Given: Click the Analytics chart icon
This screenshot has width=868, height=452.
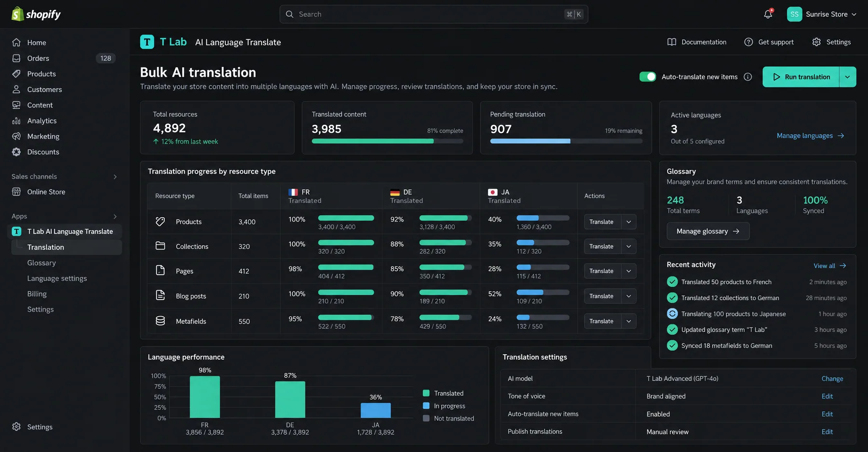Looking at the screenshot, I should 16,120.
